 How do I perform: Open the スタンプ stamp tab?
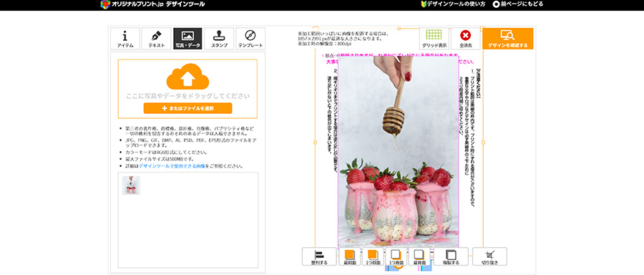pyautogui.click(x=219, y=39)
